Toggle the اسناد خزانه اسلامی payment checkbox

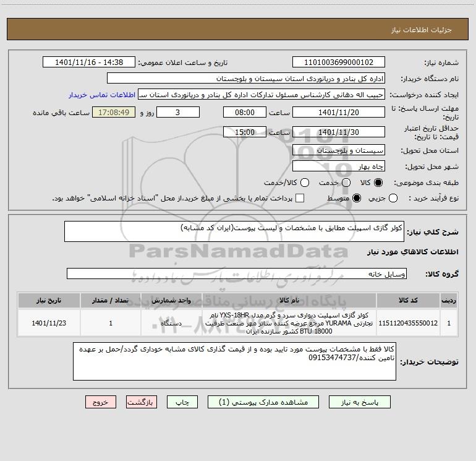coord(300,198)
